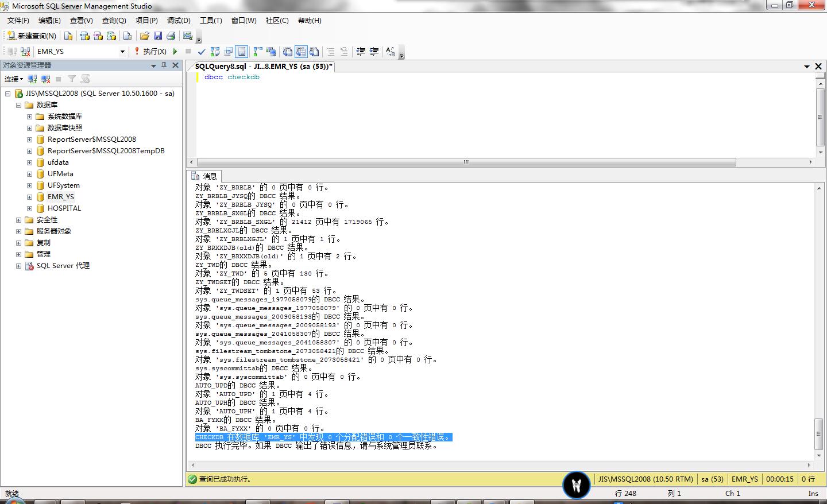Open the 帮助(H) menu
Viewport: 827px width, 504px height.
point(310,21)
